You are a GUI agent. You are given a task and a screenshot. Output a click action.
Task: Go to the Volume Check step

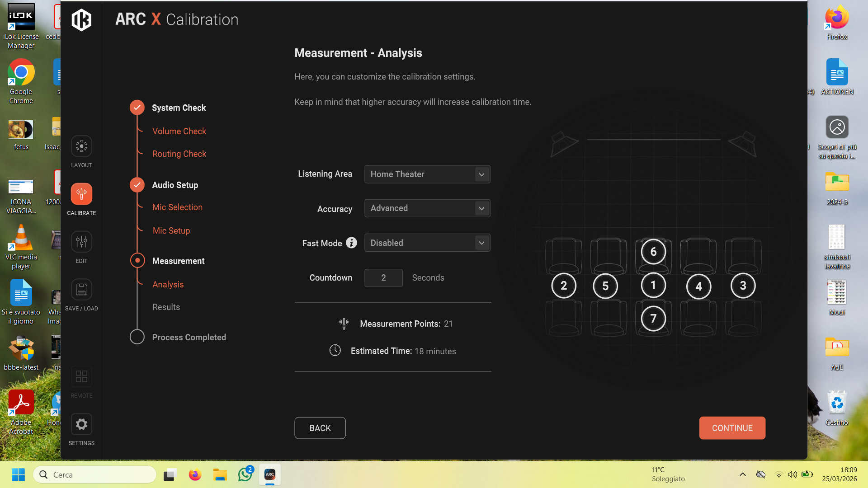click(179, 131)
